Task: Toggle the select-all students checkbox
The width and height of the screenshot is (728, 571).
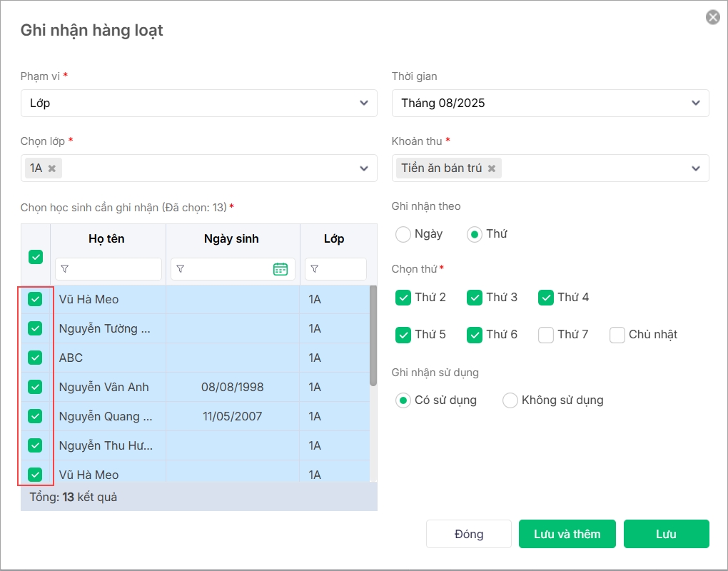Action: [x=36, y=257]
